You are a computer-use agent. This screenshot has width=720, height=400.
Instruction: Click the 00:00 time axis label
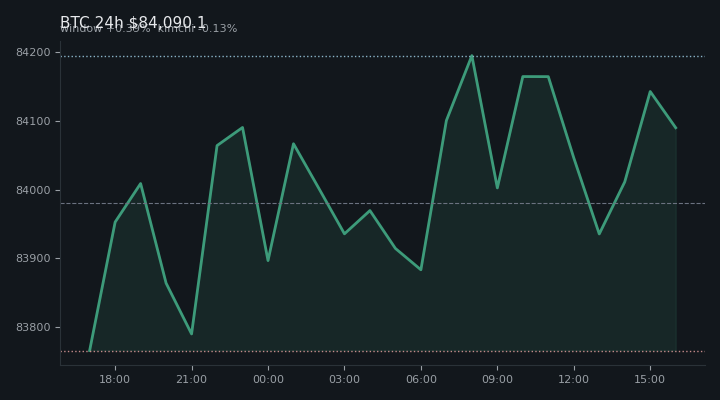[x=268, y=379]
